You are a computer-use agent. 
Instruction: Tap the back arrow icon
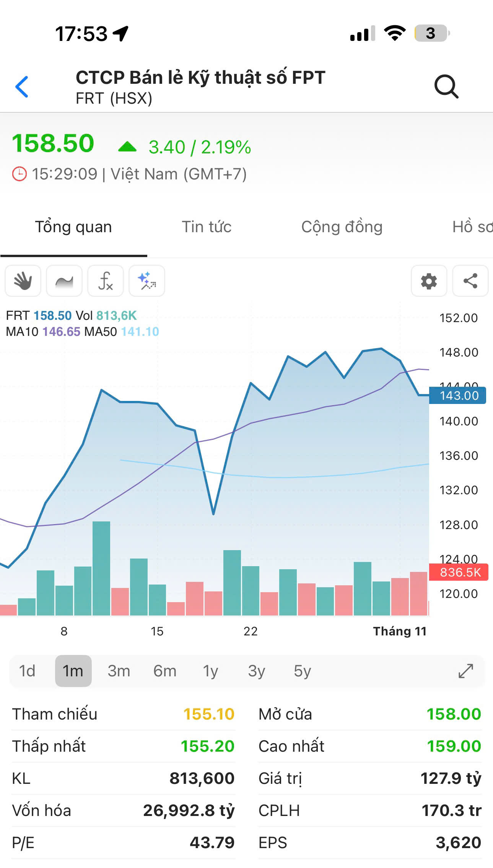pyautogui.click(x=22, y=87)
